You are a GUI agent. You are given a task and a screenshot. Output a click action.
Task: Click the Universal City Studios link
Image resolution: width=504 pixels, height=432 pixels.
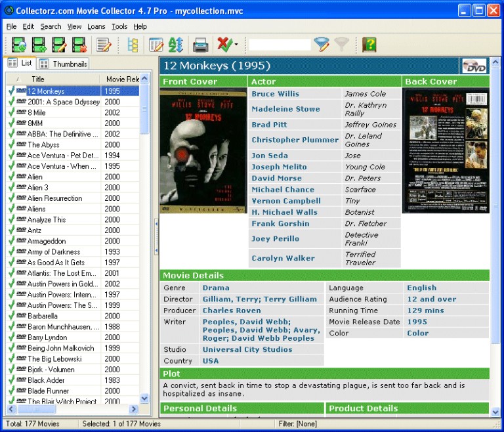pyautogui.click(x=247, y=350)
